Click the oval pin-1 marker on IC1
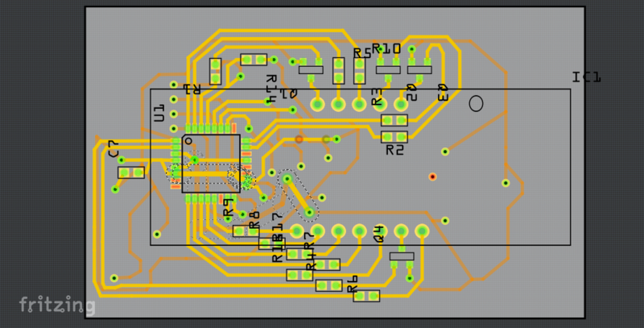 (x=476, y=103)
